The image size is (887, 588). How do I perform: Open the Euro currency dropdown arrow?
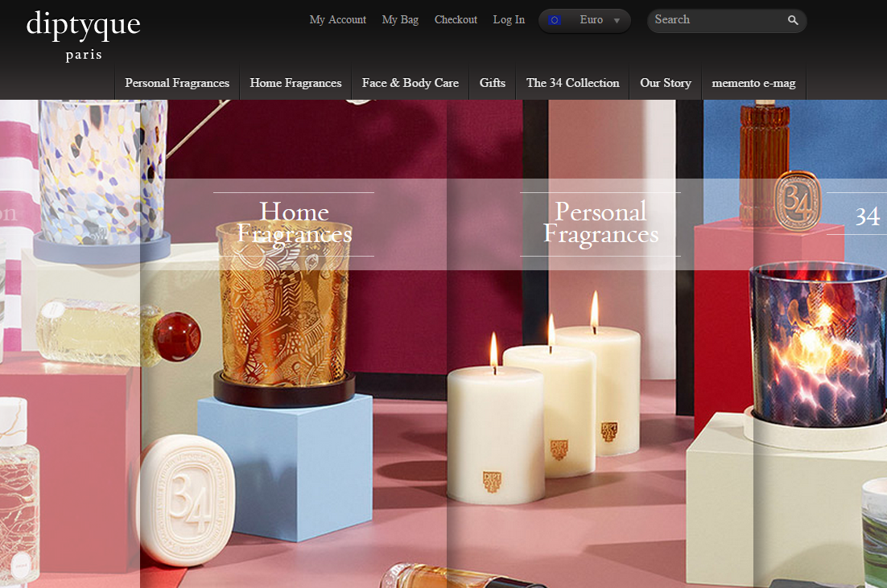point(617,21)
